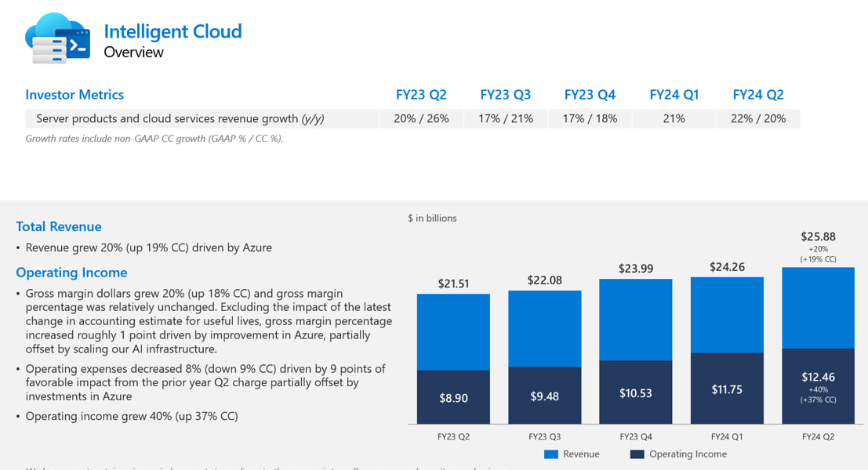Viewport: 868px width, 470px height.
Task: Click the FY23 Q2 table column header
Action: coord(421,95)
